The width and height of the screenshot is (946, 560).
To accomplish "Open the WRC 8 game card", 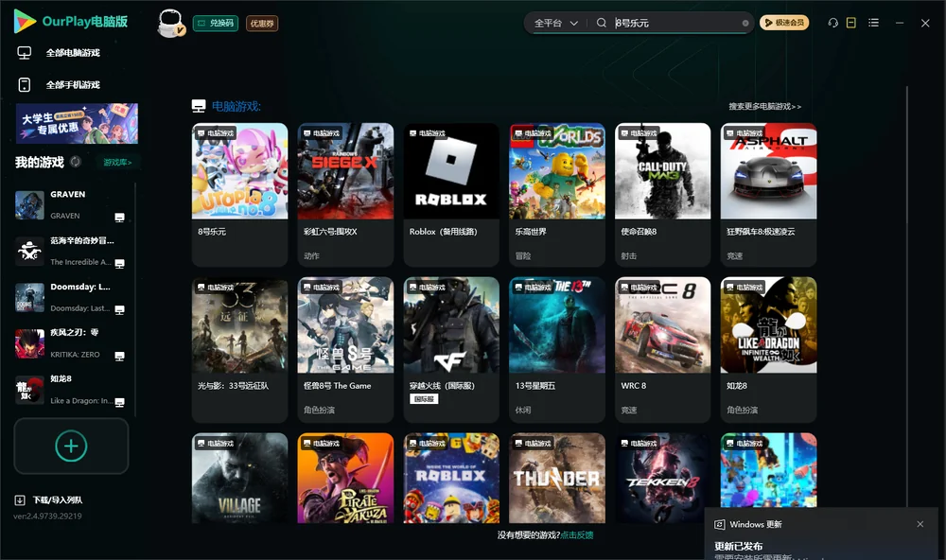I will [662, 349].
